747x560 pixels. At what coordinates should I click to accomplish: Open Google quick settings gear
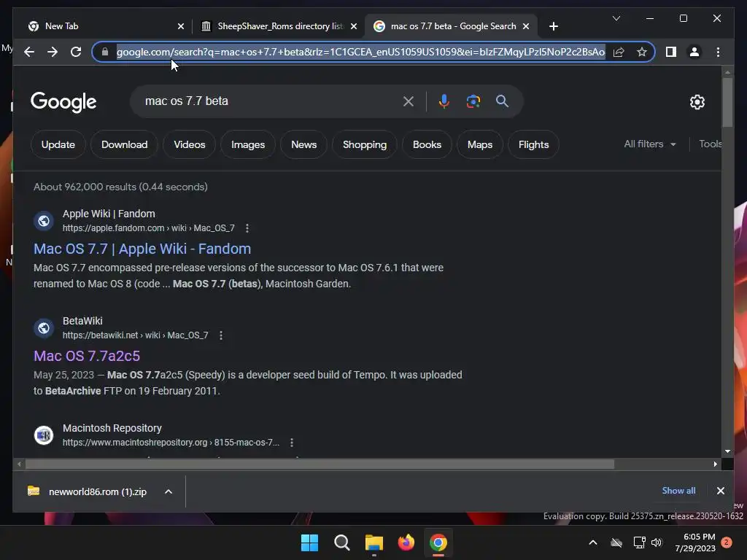(697, 102)
